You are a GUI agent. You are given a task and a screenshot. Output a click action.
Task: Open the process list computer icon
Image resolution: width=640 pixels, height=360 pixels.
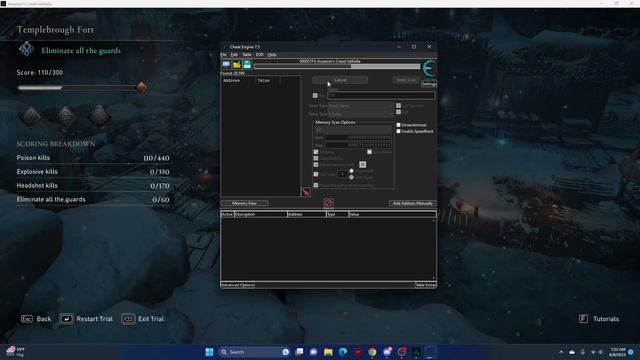click(226, 64)
